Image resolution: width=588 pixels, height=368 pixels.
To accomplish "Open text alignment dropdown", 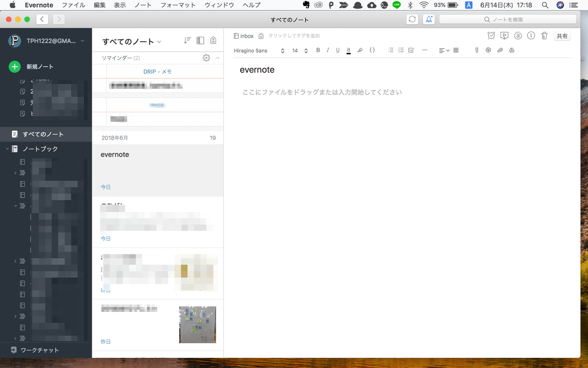I will coord(444,50).
